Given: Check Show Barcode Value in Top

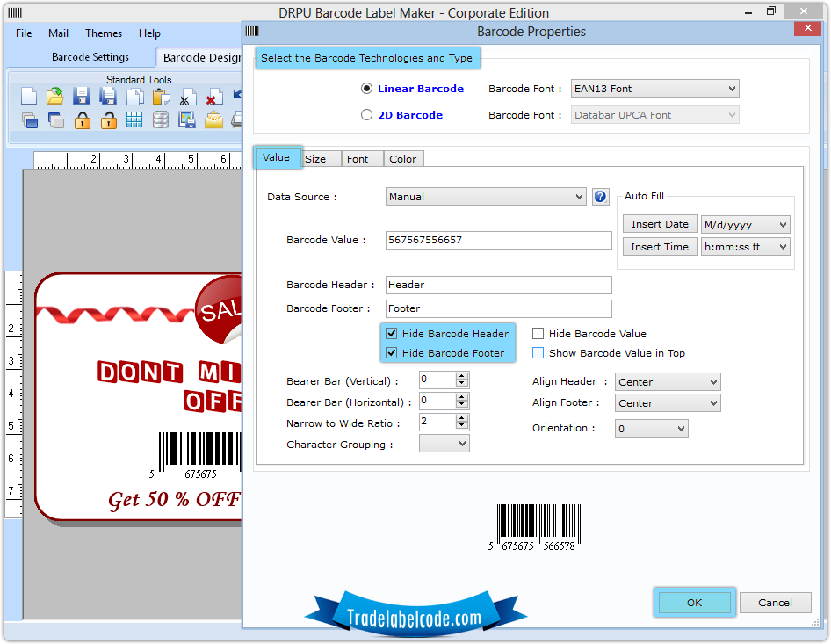Looking at the screenshot, I should click(x=538, y=353).
